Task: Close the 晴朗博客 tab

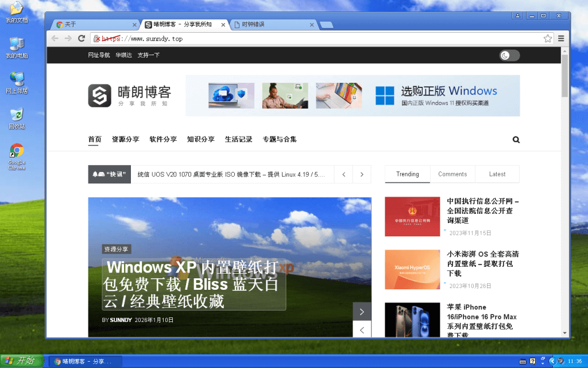Action: 223,25
